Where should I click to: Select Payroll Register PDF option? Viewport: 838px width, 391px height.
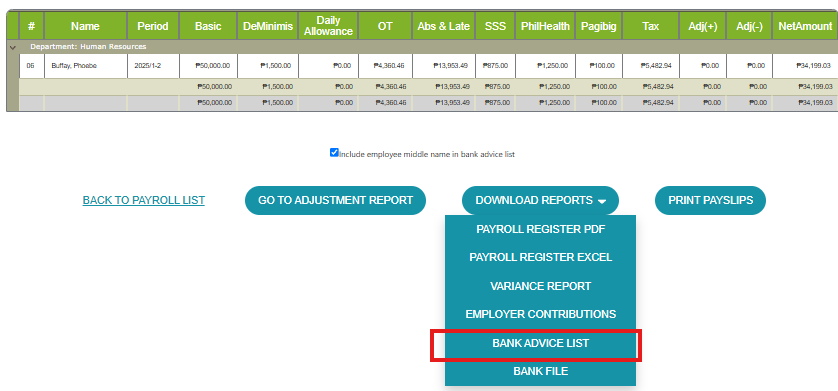pyautogui.click(x=541, y=229)
